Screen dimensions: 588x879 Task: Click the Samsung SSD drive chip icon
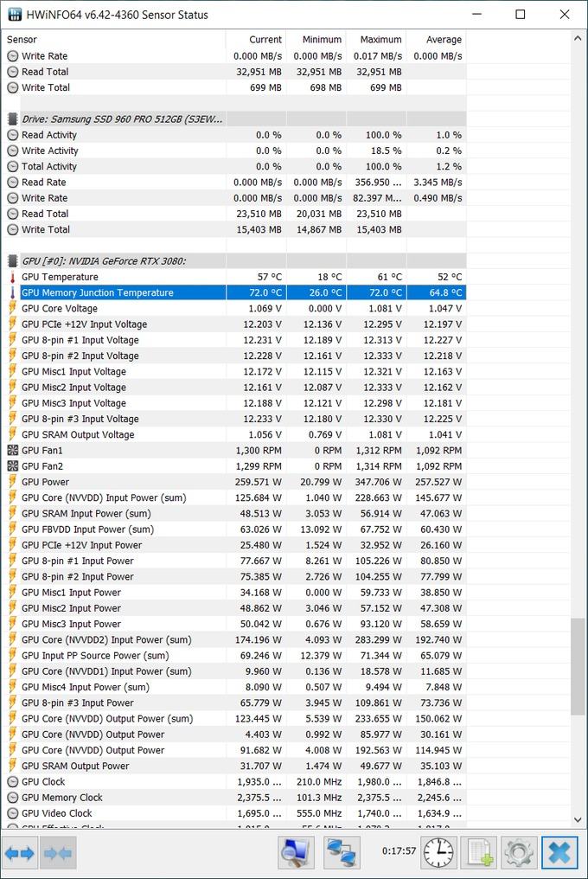(12, 119)
